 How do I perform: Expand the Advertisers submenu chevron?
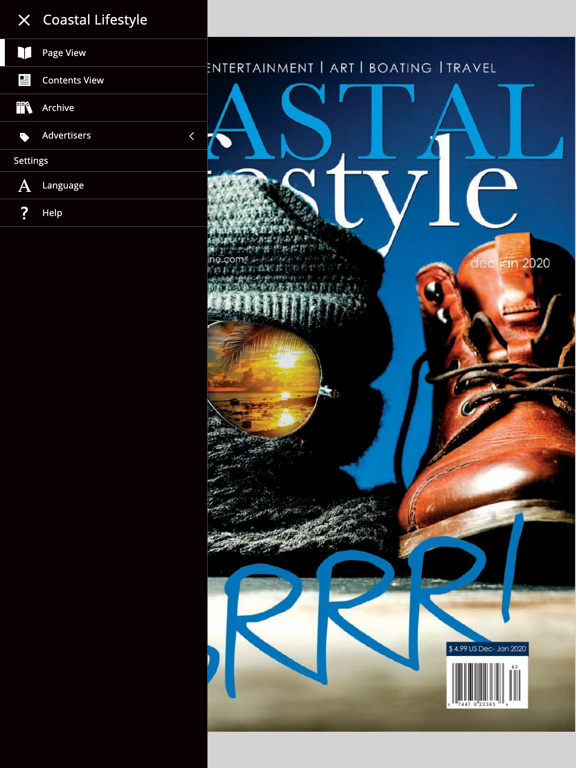click(192, 136)
